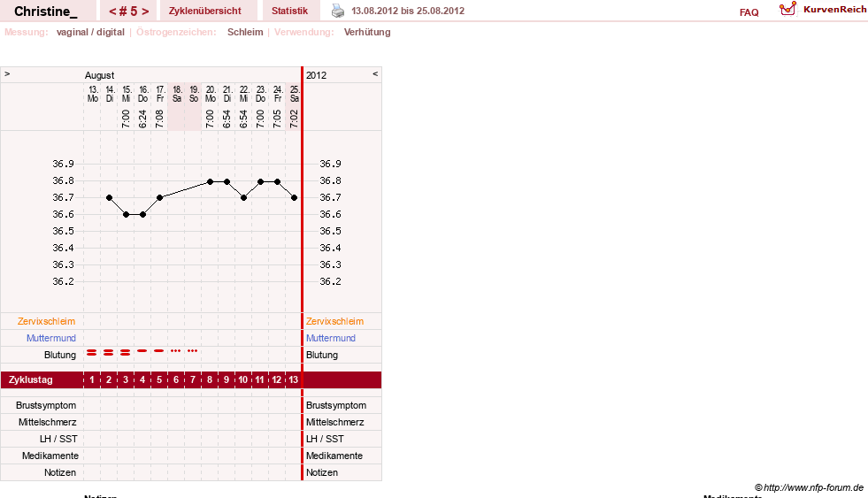Open the Zyklenübersicht tab
The height and width of the screenshot is (498, 868).
[204, 11]
